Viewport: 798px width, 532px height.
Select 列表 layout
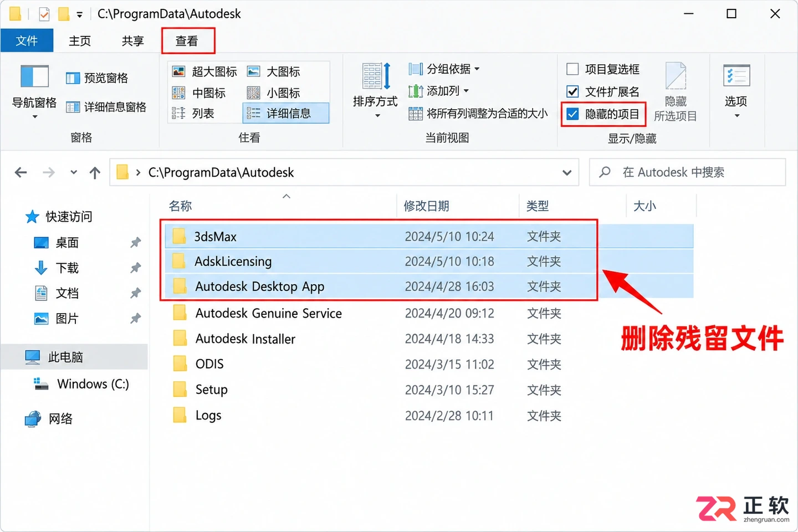coord(193,113)
